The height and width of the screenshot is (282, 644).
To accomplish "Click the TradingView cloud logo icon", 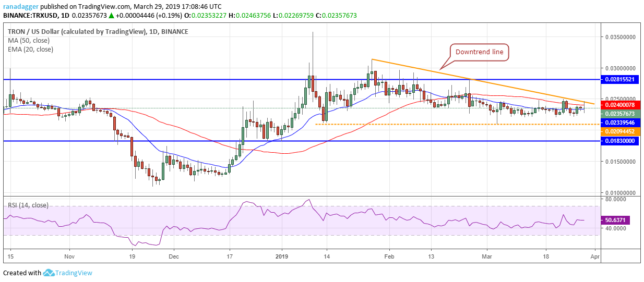I will point(49,273).
